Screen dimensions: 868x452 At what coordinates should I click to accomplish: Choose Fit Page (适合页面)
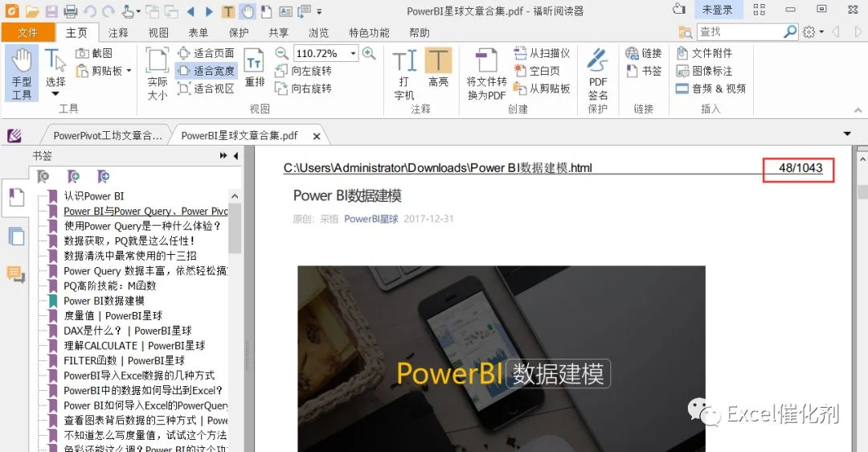206,53
